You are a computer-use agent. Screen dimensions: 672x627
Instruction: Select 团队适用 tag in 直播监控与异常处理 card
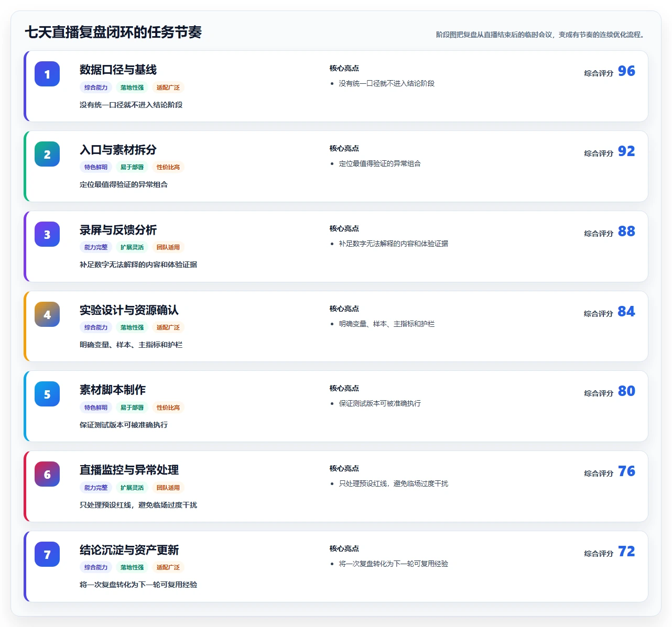pos(168,488)
